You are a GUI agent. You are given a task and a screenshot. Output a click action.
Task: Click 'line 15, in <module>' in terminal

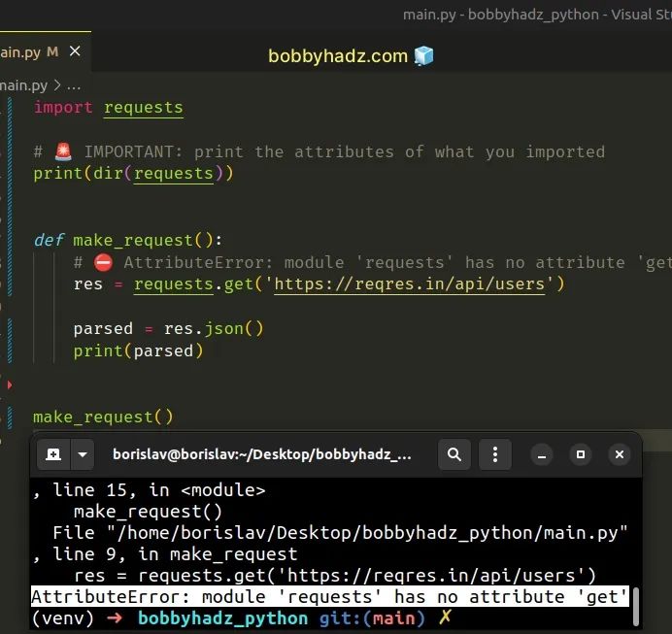159,490
